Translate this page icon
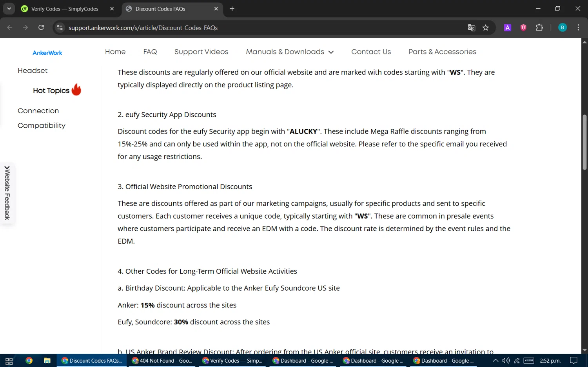Image resolution: width=588 pixels, height=367 pixels. click(472, 27)
